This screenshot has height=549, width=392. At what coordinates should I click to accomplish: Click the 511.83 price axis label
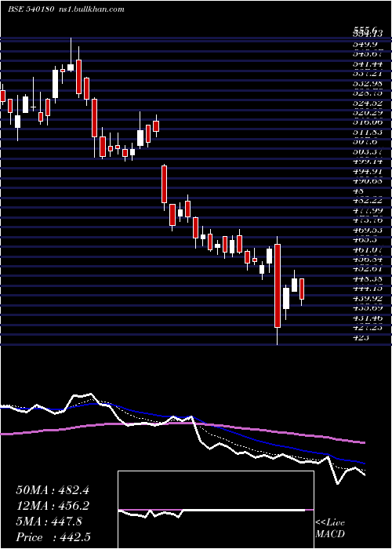pyautogui.click(x=368, y=133)
